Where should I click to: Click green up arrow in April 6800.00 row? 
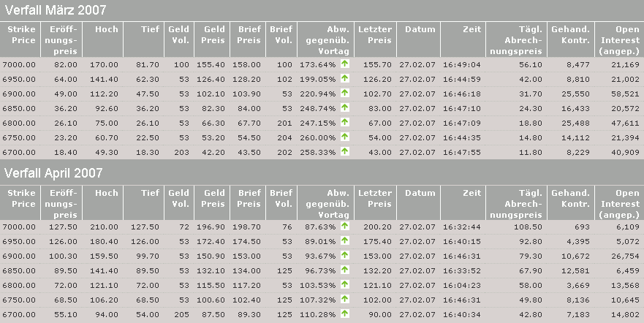(344, 284)
